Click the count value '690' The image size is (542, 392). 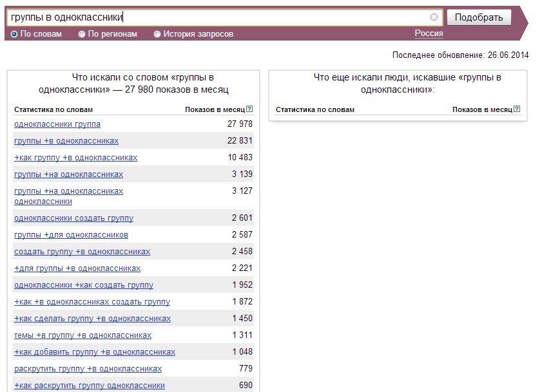click(x=246, y=385)
